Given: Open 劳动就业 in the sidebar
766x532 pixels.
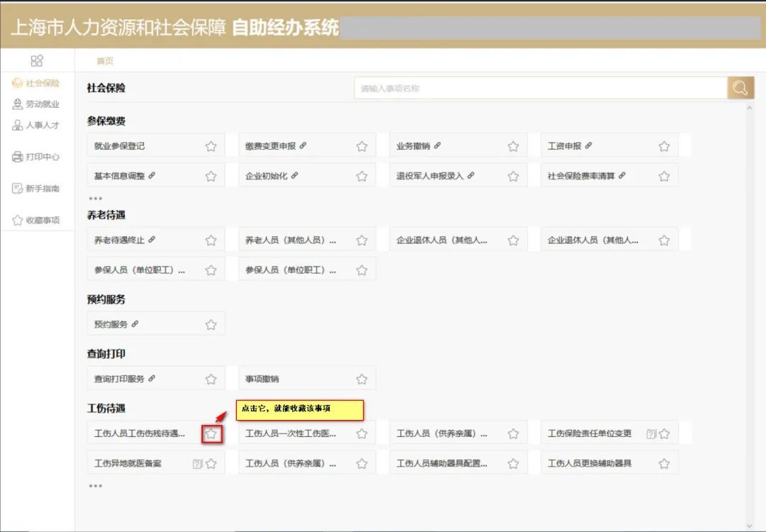Looking at the screenshot, I should [x=36, y=104].
